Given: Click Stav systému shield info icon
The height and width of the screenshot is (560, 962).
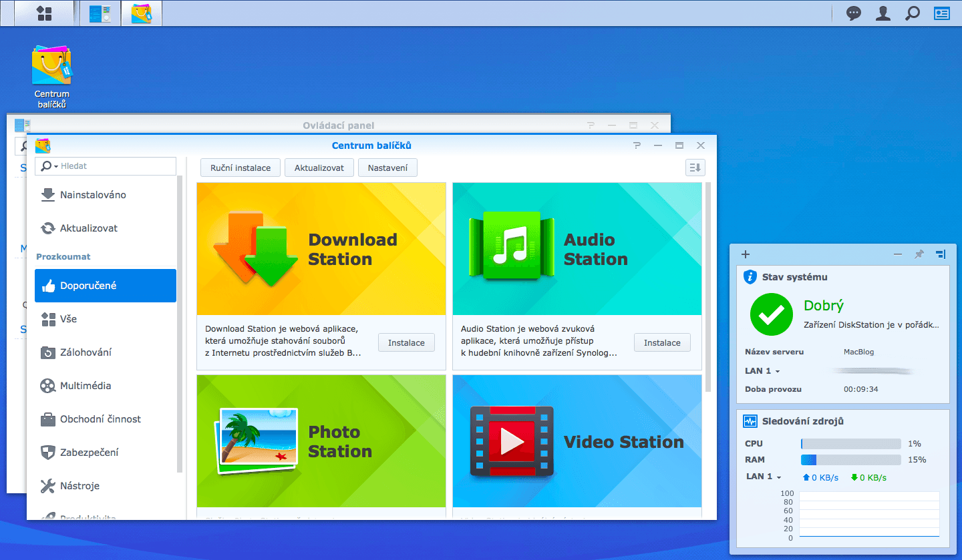Looking at the screenshot, I should click(750, 277).
